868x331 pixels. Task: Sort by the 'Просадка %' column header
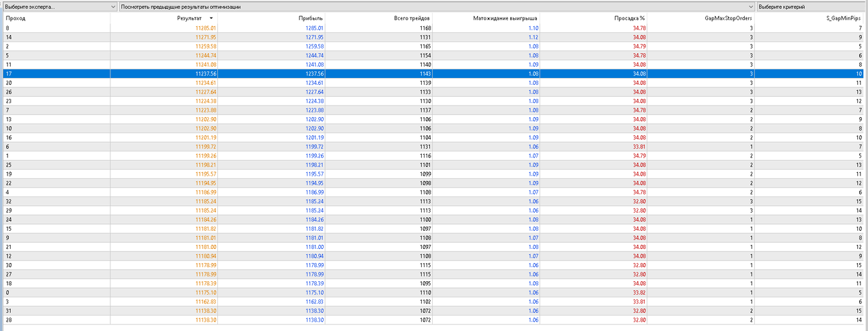(x=630, y=18)
